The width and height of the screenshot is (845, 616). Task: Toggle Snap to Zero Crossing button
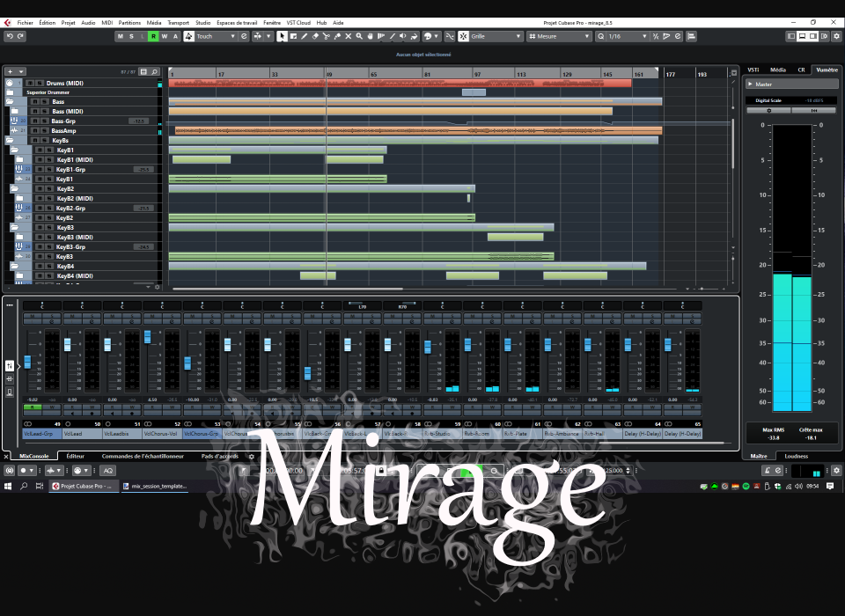[450, 36]
